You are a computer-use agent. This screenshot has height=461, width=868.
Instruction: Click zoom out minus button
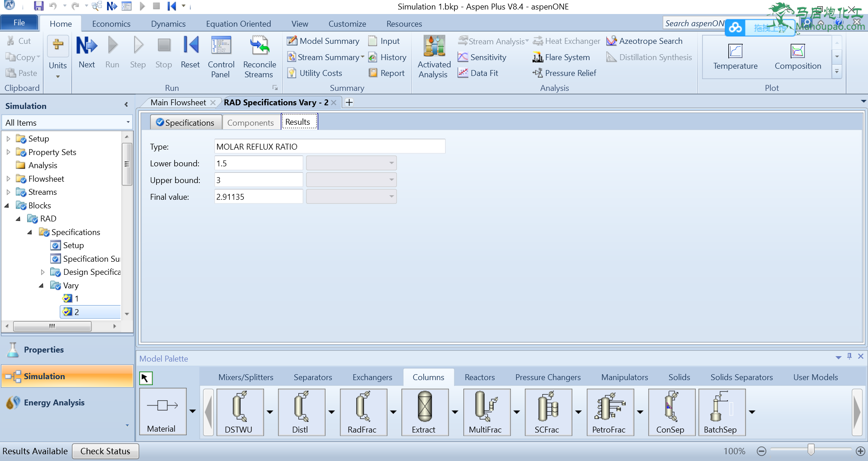761,451
